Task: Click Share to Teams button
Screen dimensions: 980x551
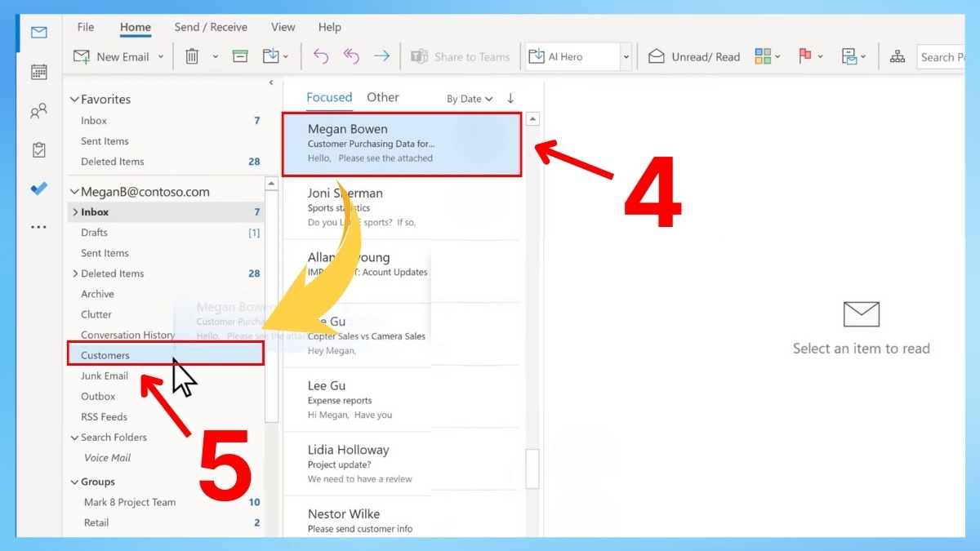Action: point(461,56)
